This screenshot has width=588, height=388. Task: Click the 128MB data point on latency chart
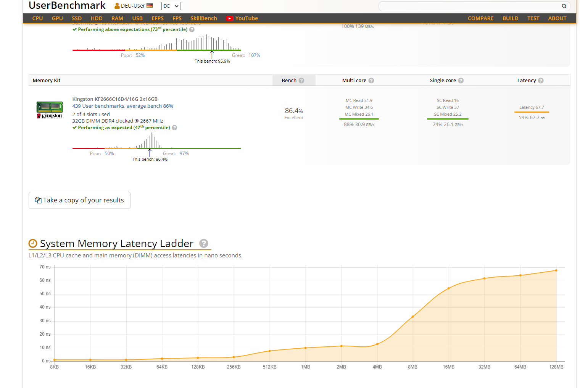556,270
